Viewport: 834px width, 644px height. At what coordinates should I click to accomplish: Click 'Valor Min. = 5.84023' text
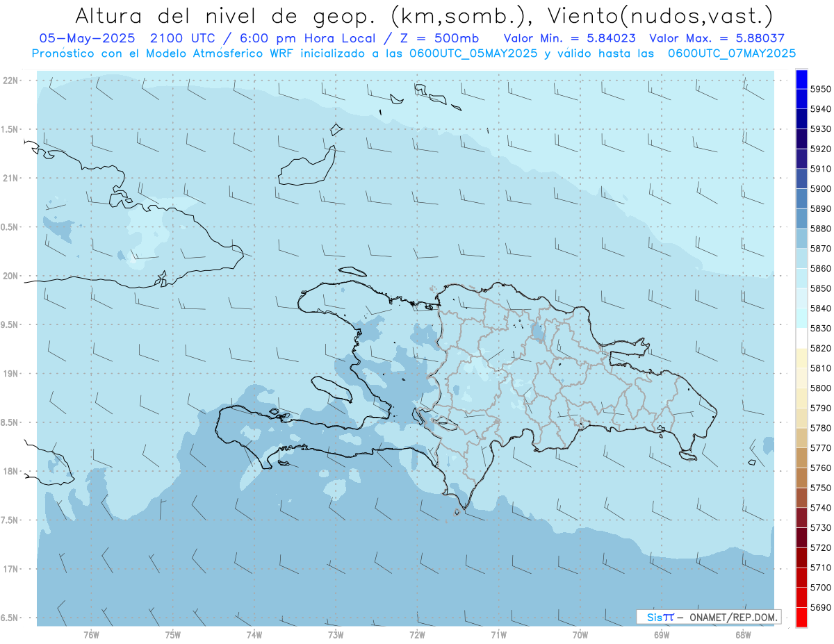(569, 38)
